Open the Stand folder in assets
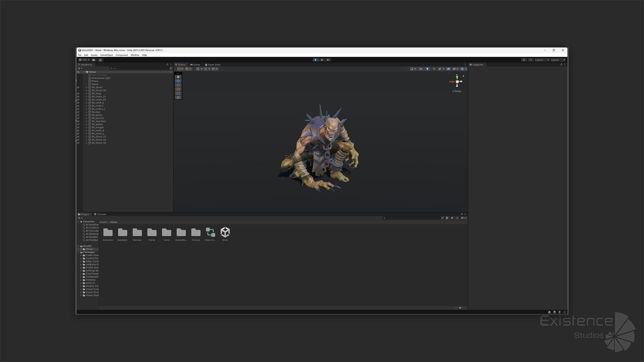The width and height of the screenshot is (644, 362). coord(167,234)
